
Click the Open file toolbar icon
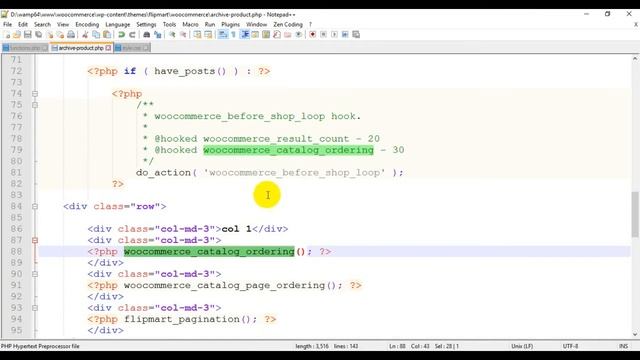[x=17, y=35]
